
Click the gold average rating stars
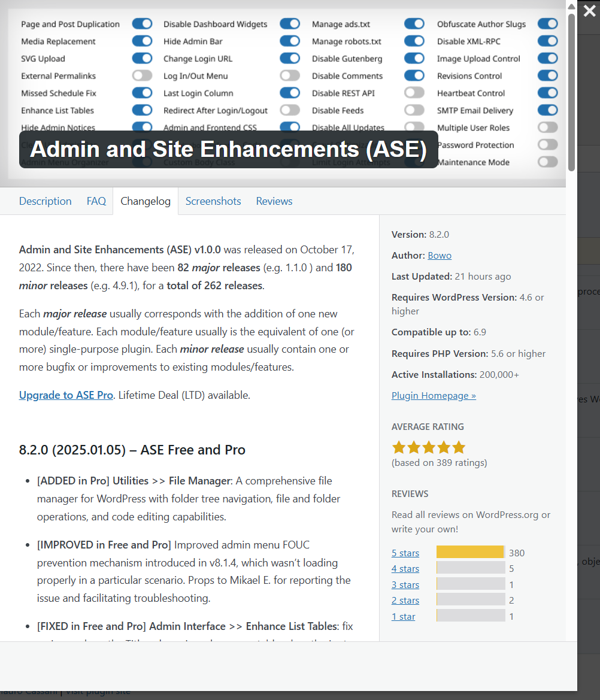(x=428, y=447)
